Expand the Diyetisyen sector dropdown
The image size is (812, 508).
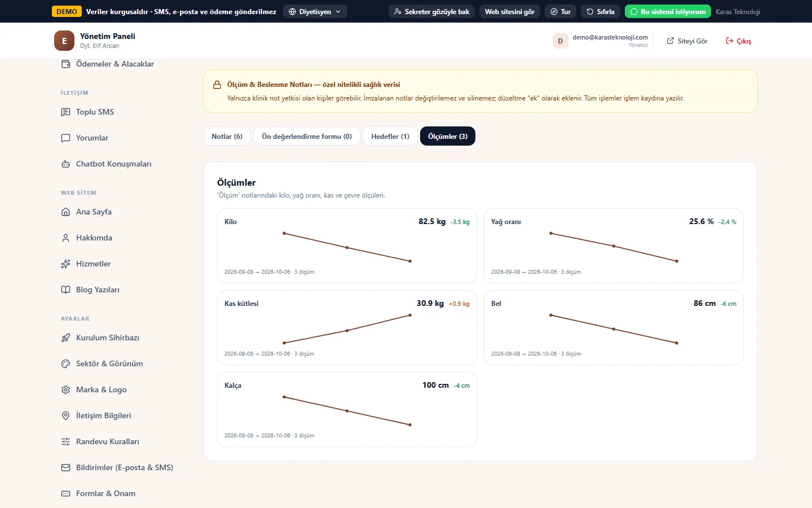[x=315, y=11]
